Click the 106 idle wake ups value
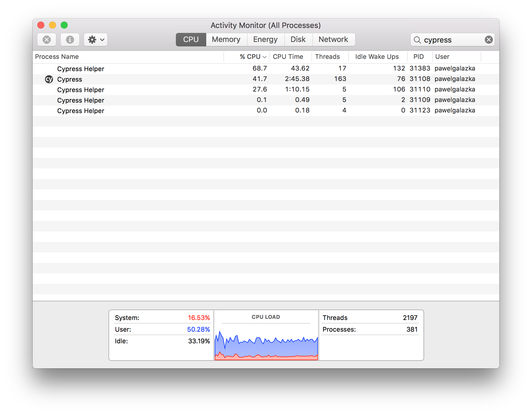The image size is (532, 415). [x=399, y=89]
